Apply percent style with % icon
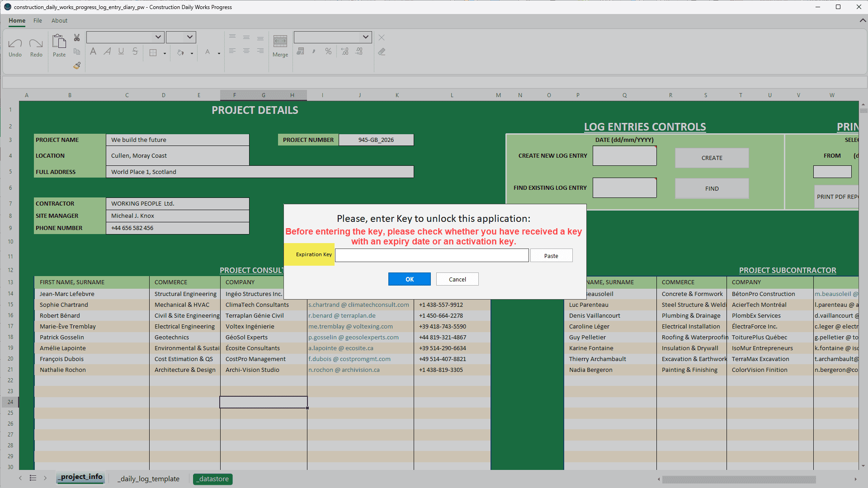Viewport: 868px width, 488px height. [x=328, y=52]
